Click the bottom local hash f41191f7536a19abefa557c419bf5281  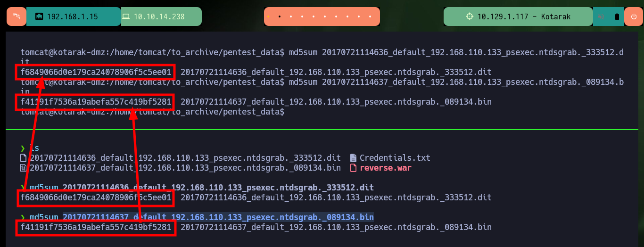pos(96,227)
